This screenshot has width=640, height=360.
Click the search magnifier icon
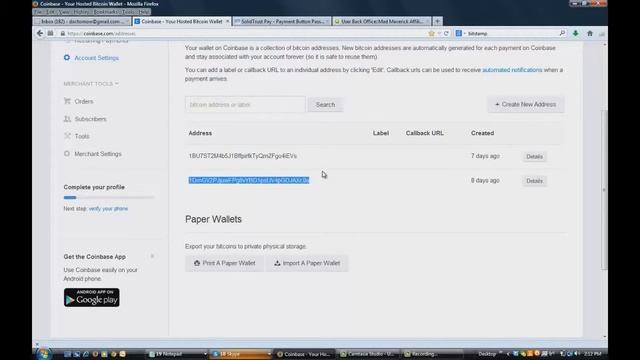(562, 33)
